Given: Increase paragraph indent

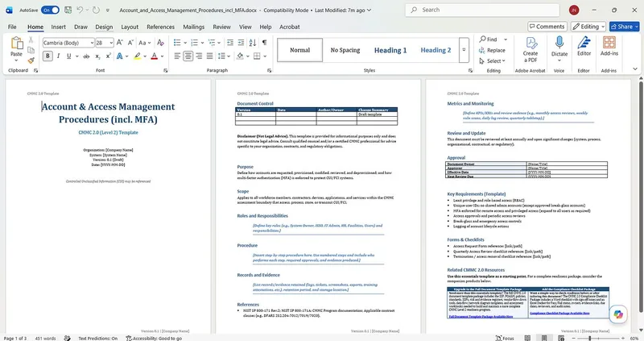Looking at the screenshot, I should 241,43.
